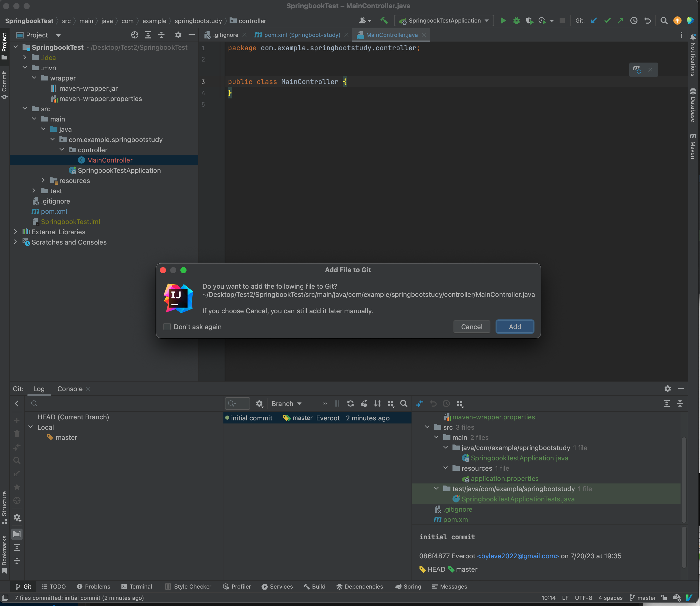This screenshot has width=700, height=606.
Task: Expand the resources folder in project tree
Action: click(43, 180)
